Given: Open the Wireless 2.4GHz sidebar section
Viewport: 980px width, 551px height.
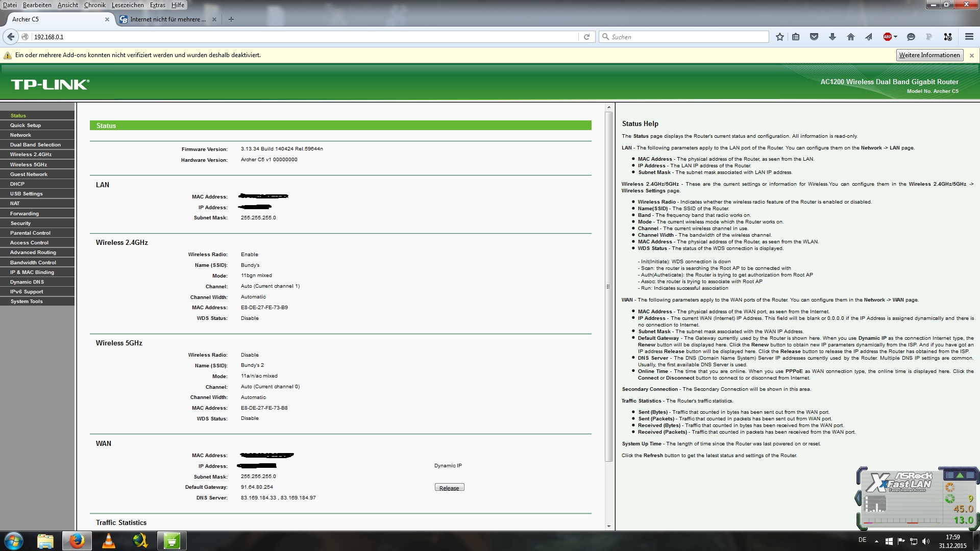Looking at the screenshot, I should (x=31, y=155).
